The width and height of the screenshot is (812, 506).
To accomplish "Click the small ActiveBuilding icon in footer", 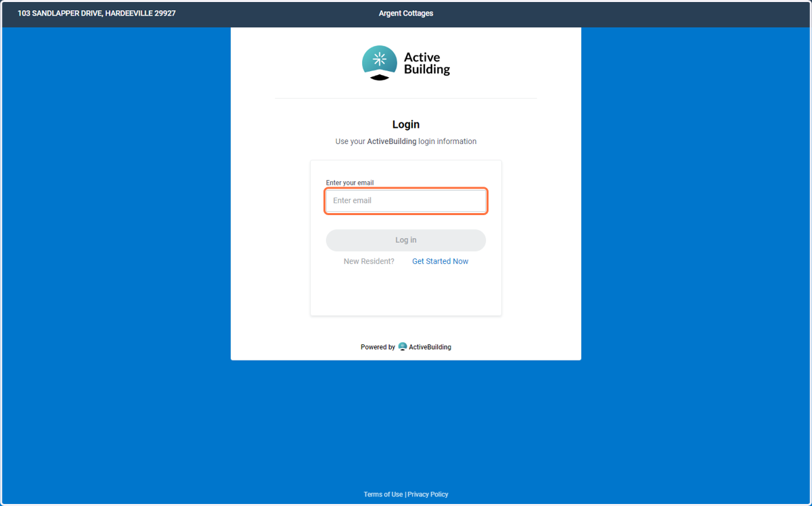I will [x=403, y=346].
